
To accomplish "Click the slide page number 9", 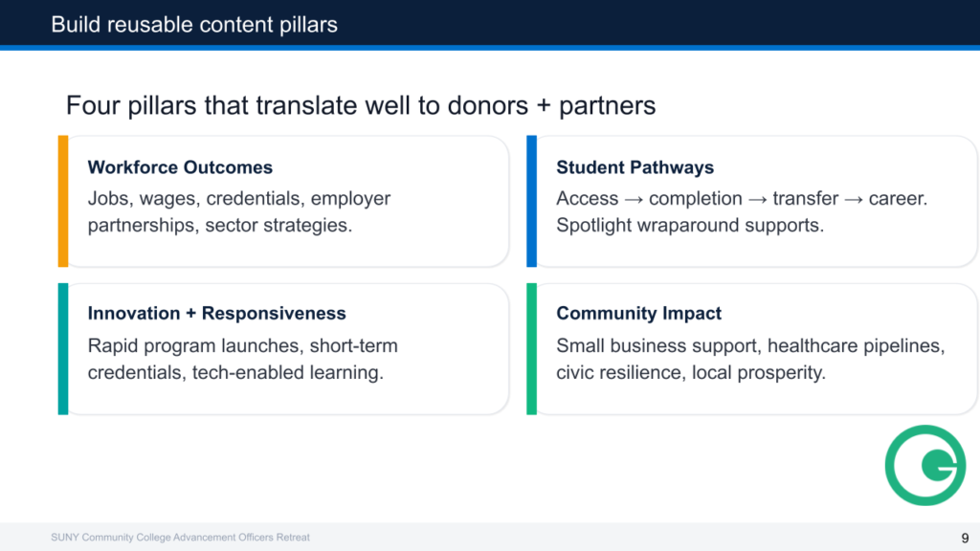I will click(964, 537).
